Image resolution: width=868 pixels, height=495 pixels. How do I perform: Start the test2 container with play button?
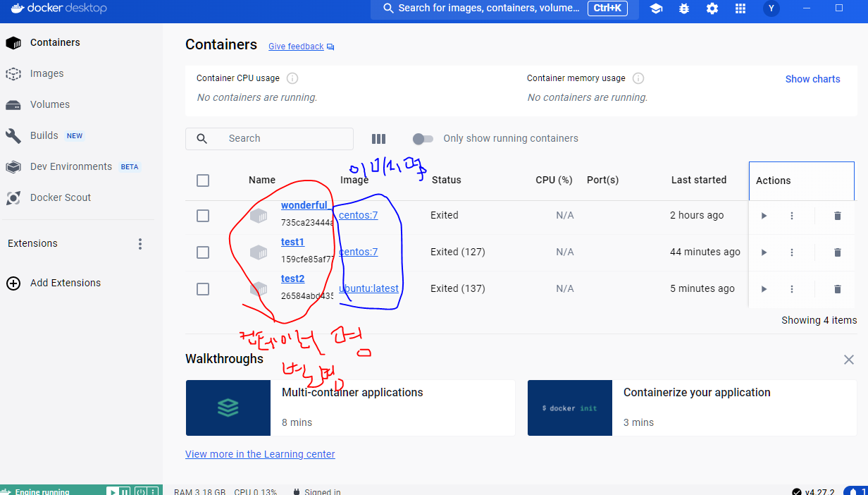(764, 289)
